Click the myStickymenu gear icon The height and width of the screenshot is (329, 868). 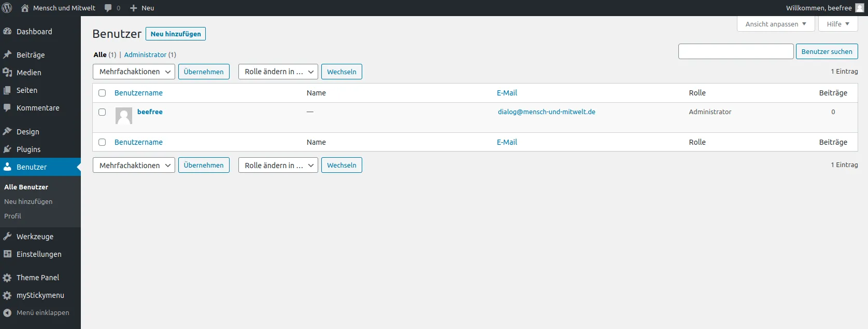coord(7,295)
